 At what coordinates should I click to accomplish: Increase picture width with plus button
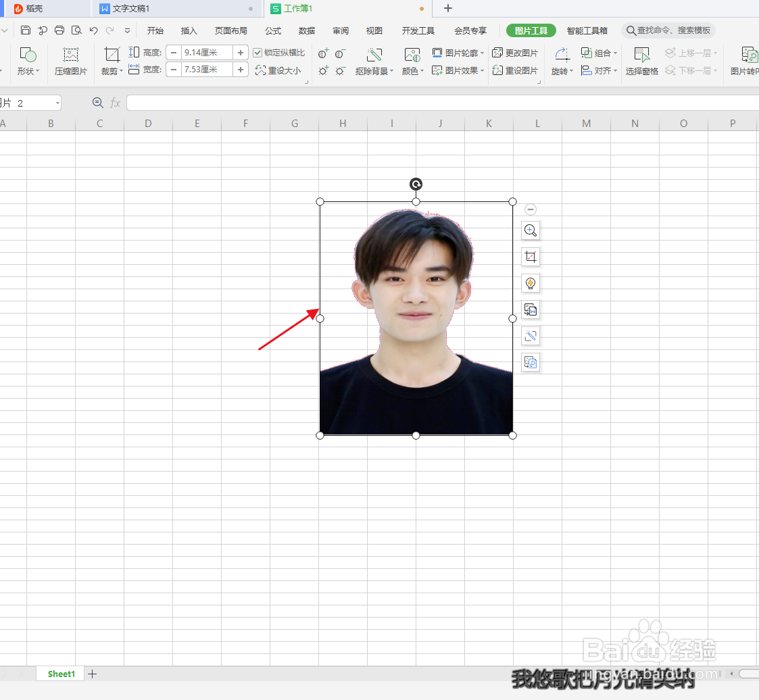pyautogui.click(x=241, y=70)
